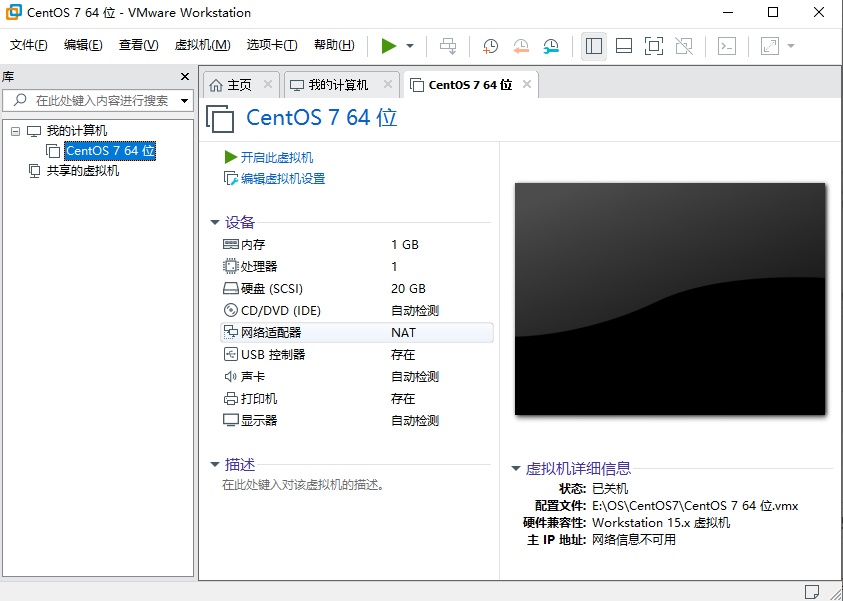Open the power options dropdown arrow
The width and height of the screenshot is (843, 601).
tap(410, 46)
